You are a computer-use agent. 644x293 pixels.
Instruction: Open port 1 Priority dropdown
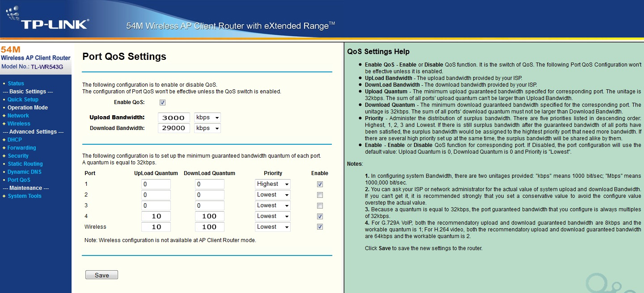[272, 184]
